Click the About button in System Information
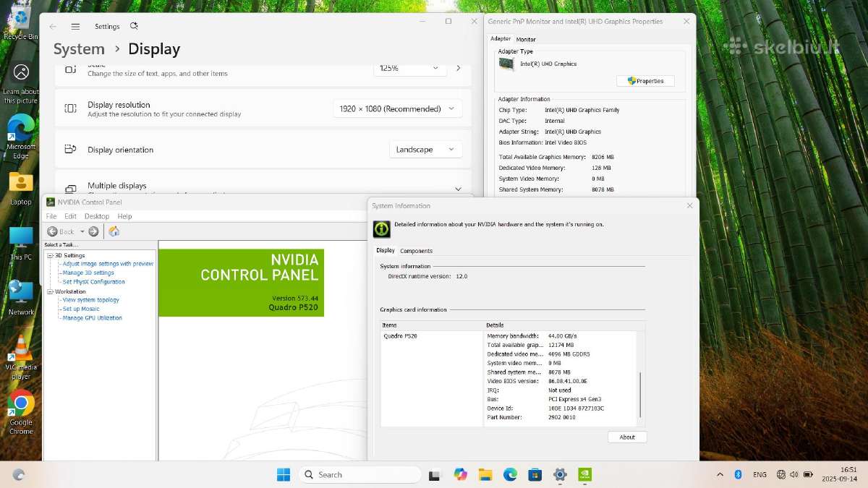The width and height of the screenshot is (868, 488). [627, 437]
